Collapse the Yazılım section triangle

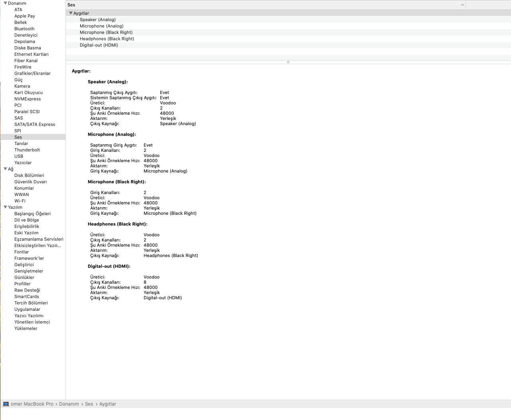(x=5, y=207)
